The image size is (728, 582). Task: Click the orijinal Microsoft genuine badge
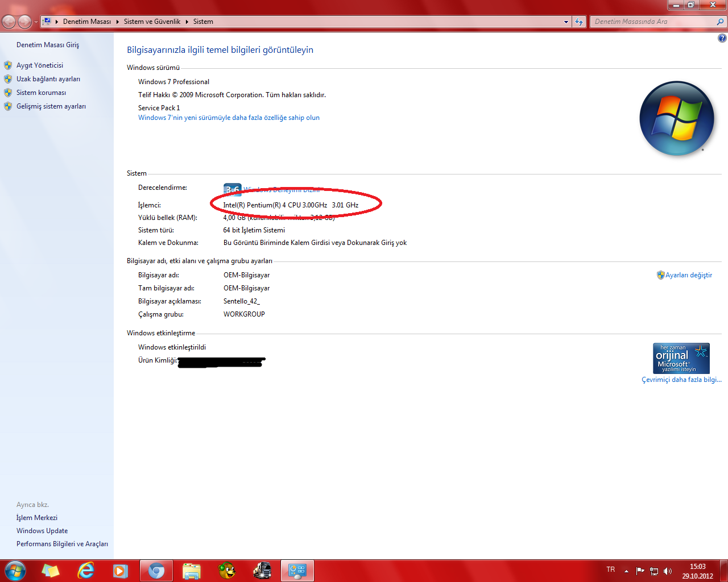[x=681, y=358]
